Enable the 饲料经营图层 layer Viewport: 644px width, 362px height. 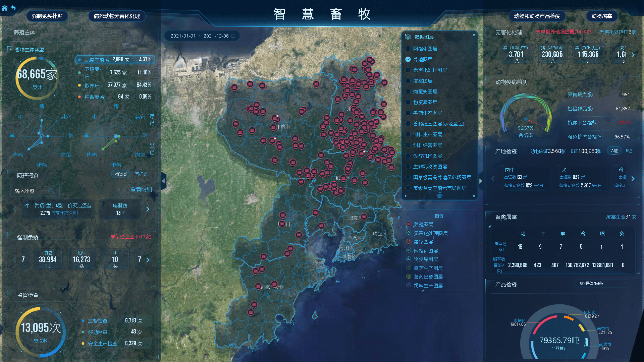(408, 145)
